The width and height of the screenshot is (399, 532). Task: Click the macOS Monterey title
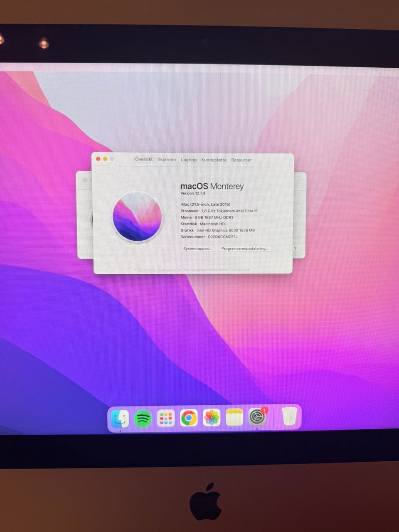point(212,186)
